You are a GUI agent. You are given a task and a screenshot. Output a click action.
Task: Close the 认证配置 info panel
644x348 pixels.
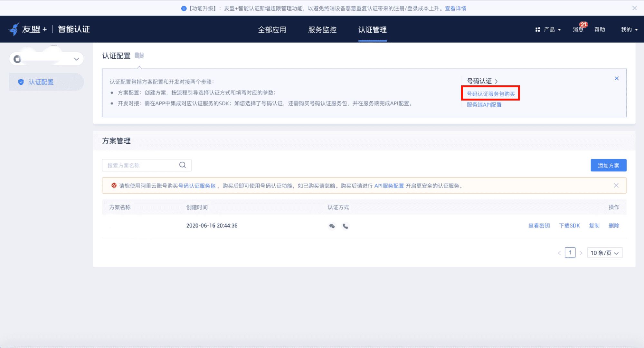[617, 78]
